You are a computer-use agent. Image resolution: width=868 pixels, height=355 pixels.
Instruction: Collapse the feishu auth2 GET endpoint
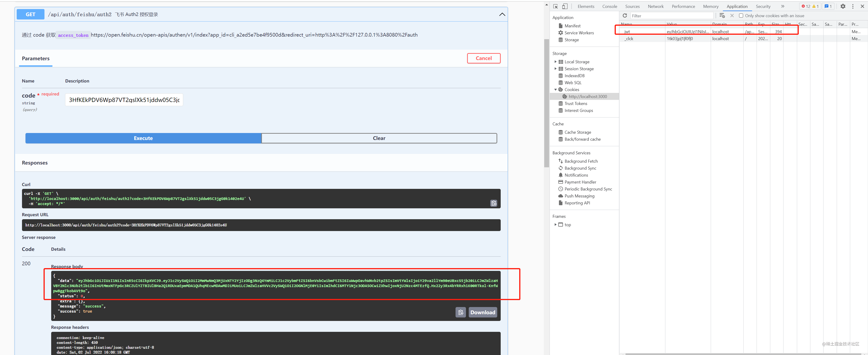(x=502, y=14)
